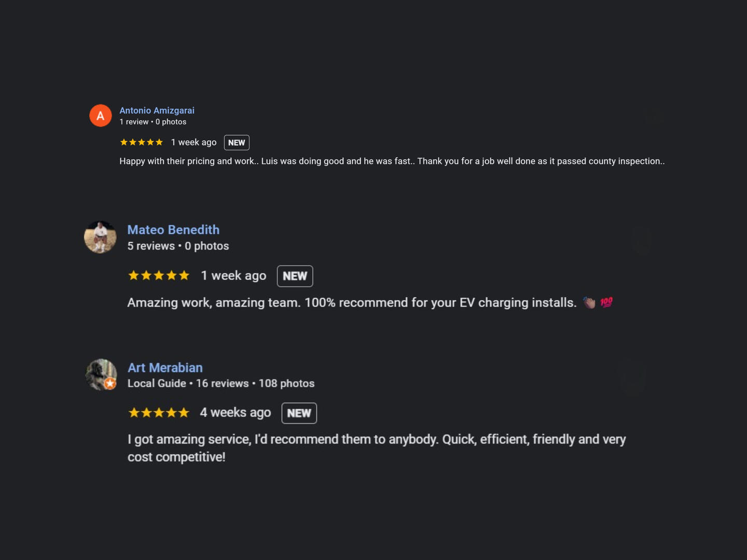Click the 100 emoji in Mateo's review
The height and width of the screenshot is (560, 747).
click(606, 302)
